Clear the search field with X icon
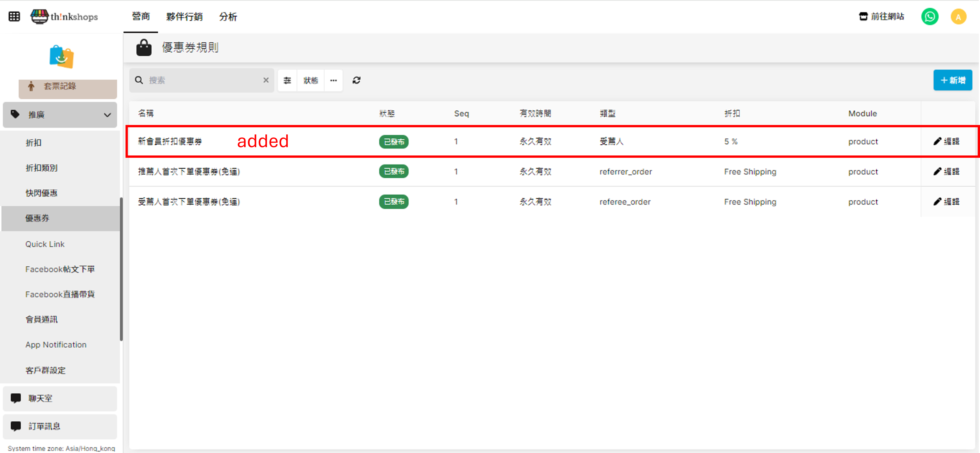The height and width of the screenshot is (453, 980). [266, 80]
